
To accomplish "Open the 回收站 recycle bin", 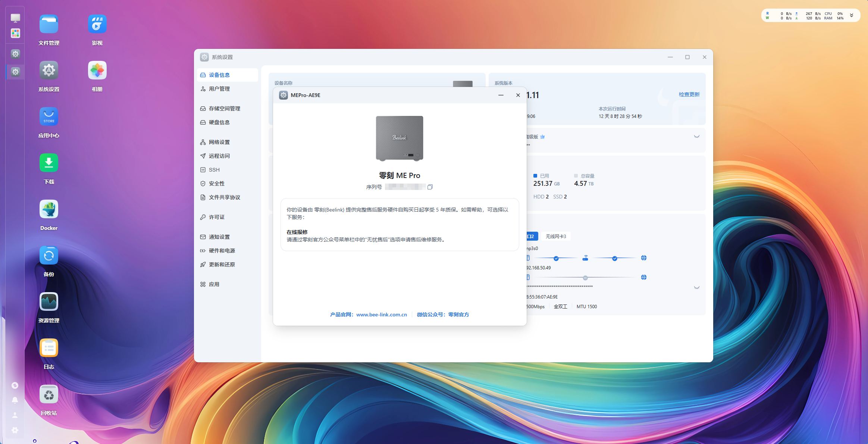I will point(48,394).
